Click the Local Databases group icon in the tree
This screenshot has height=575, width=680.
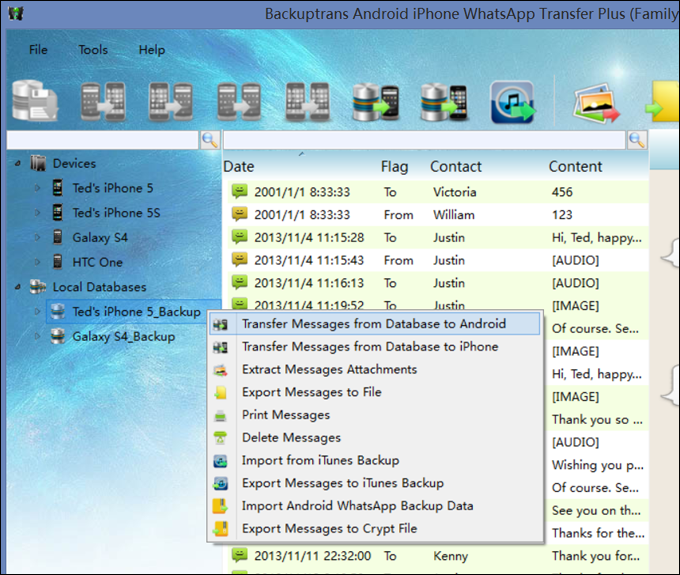click(x=38, y=287)
